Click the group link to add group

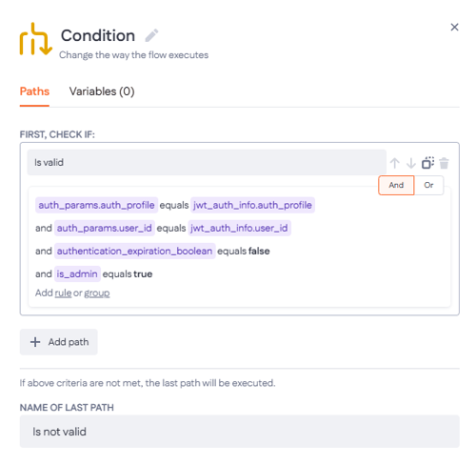[97, 293]
